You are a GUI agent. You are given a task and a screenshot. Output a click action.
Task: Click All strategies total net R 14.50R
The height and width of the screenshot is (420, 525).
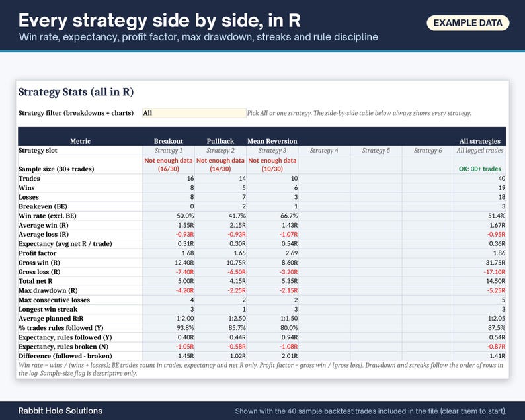tap(496, 281)
